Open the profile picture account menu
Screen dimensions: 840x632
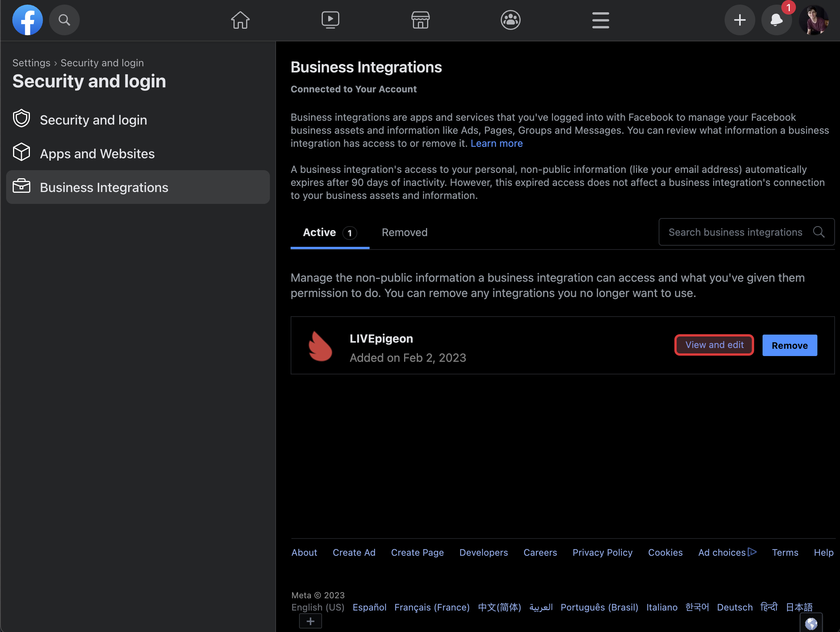814,20
